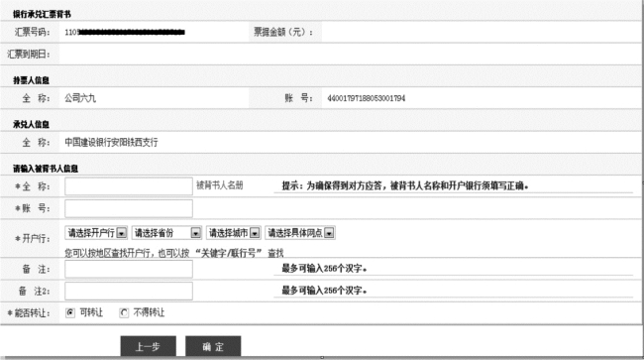Select the 不得转让 radio option

coord(124,312)
